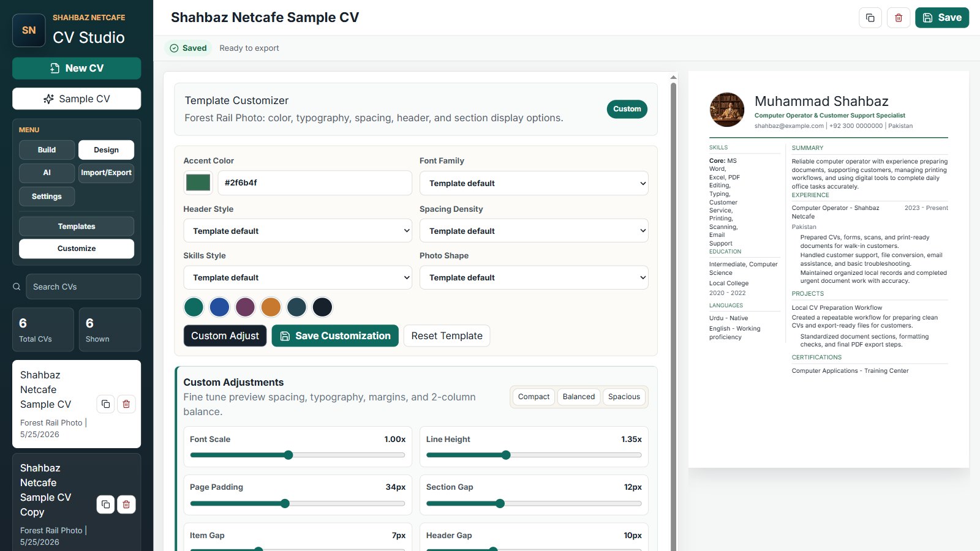Viewport: 980px width, 551px height.
Task: Click the search magnifier icon
Action: (x=17, y=287)
